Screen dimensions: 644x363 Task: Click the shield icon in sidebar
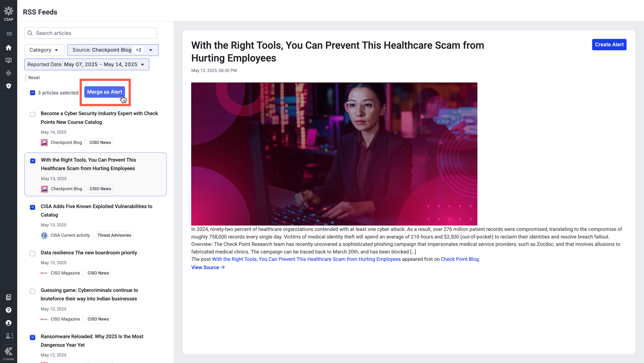[8, 86]
